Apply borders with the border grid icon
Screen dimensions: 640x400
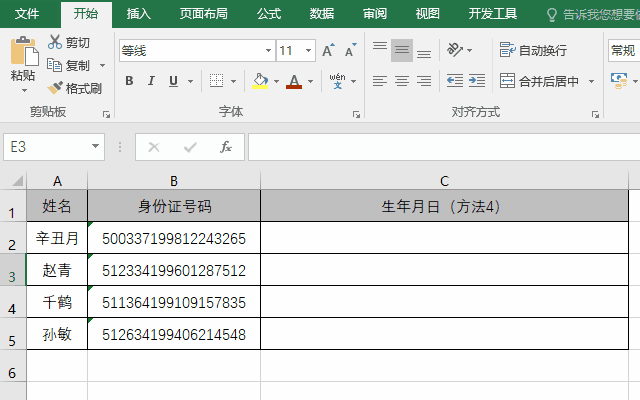[216, 81]
